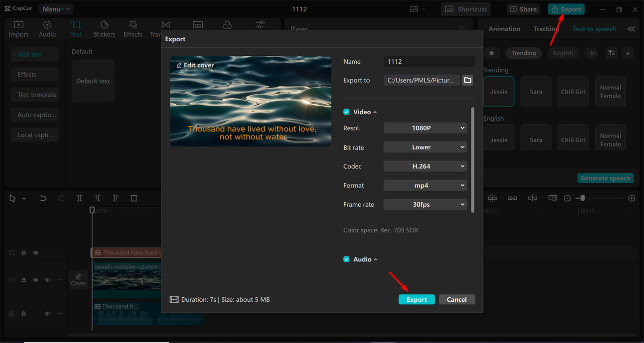Open the Effects tab
Image resolution: width=644 pixels, height=343 pixels.
coord(133,29)
